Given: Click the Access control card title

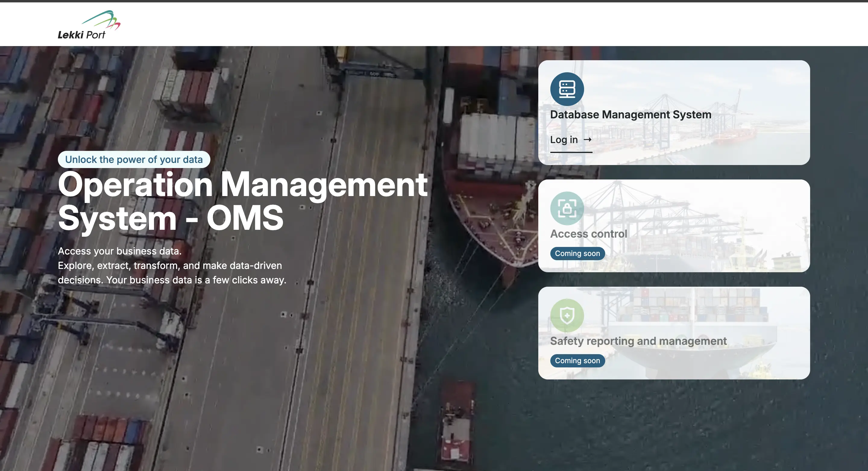Looking at the screenshot, I should (589, 234).
